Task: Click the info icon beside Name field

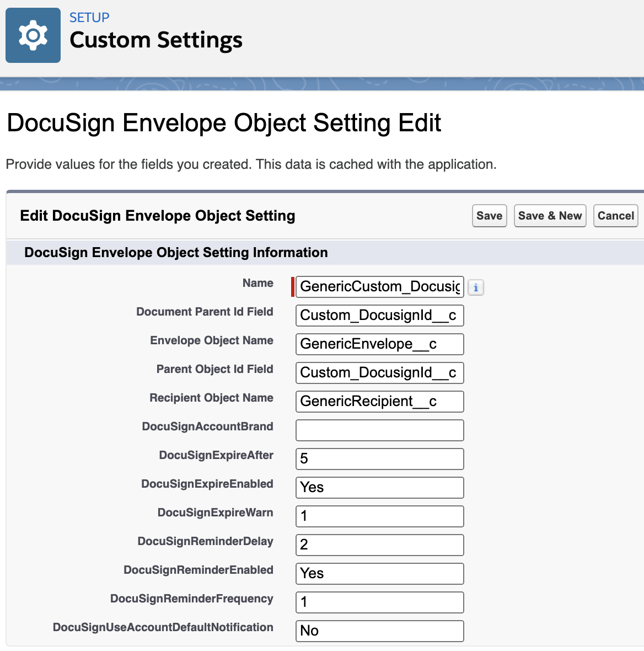Action: pyautogui.click(x=475, y=287)
